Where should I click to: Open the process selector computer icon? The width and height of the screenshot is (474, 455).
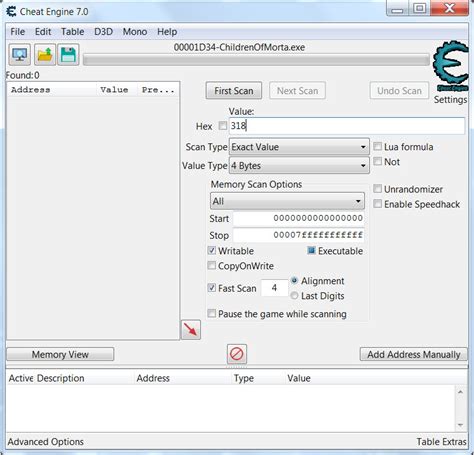[20, 54]
